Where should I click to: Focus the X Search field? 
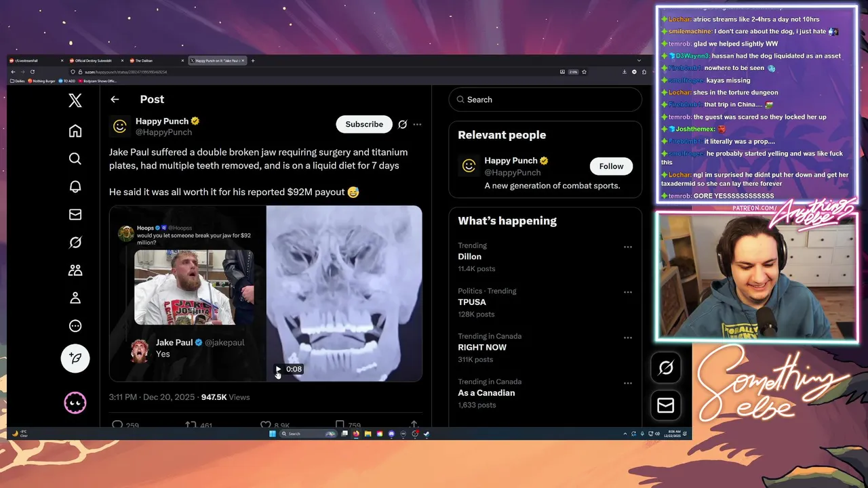[x=545, y=100]
